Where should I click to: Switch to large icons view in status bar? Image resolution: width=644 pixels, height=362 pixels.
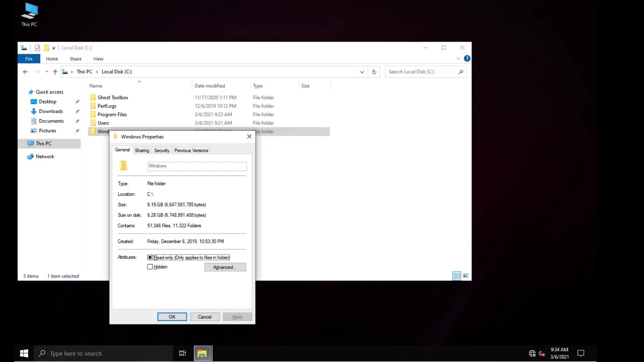(465, 276)
